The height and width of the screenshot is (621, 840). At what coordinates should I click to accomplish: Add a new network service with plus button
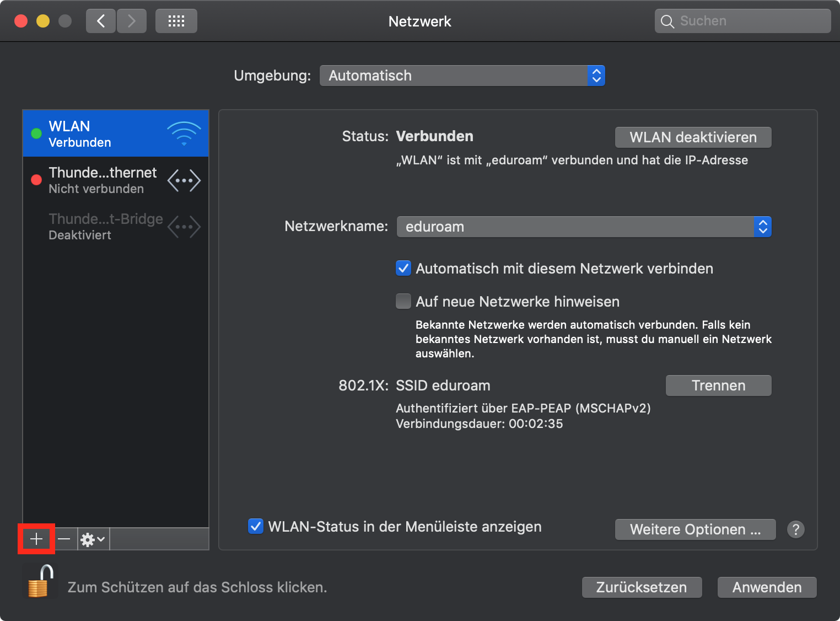pyautogui.click(x=36, y=539)
